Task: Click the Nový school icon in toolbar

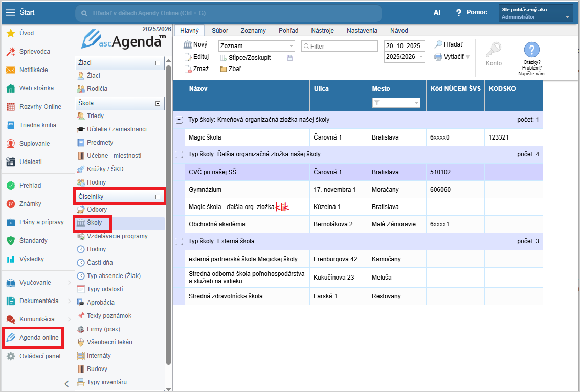Action: [x=188, y=45]
